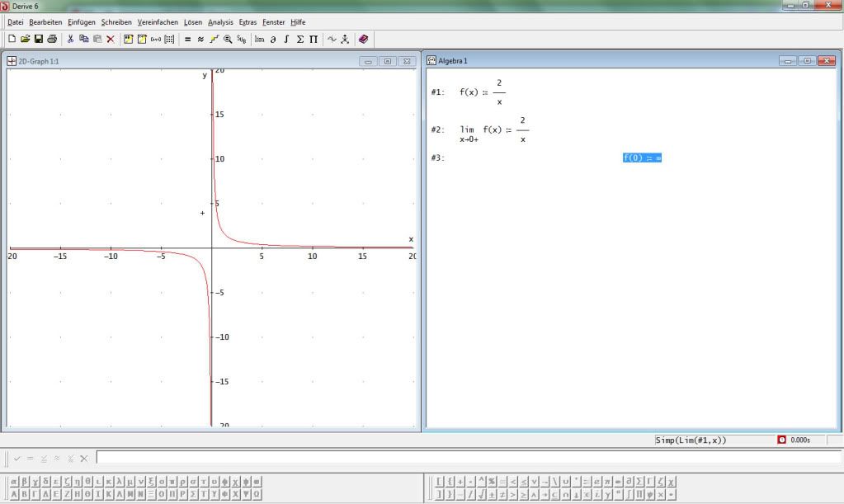The width and height of the screenshot is (844, 504).
Task: Open the Datei menu
Action: coord(15,22)
